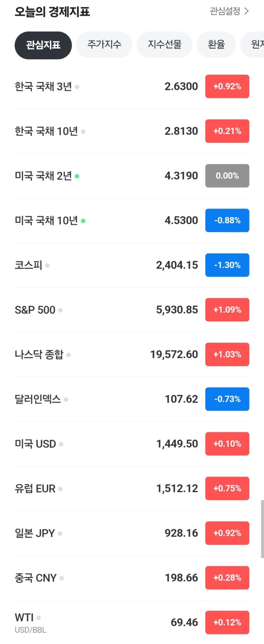The image size is (264, 644).
Task: Click the gray dot beside 나스닥 종합
Action: (x=69, y=354)
